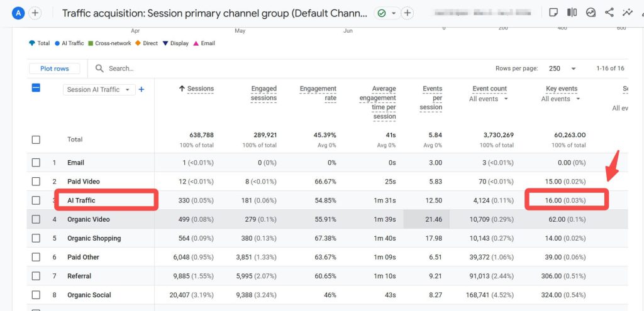Screen dimensions: 644x311
Task: Open the insights sparkline icon
Action: point(627,13)
